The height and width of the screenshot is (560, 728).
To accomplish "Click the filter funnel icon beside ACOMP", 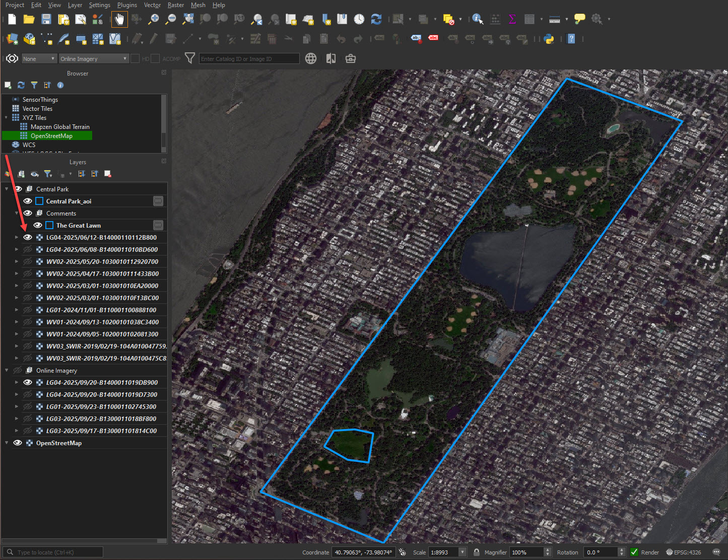I will [x=190, y=58].
